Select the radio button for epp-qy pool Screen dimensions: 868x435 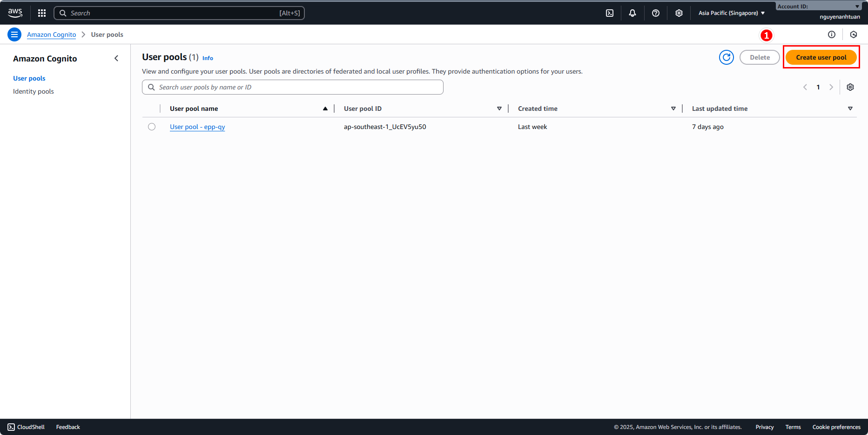[x=152, y=127]
